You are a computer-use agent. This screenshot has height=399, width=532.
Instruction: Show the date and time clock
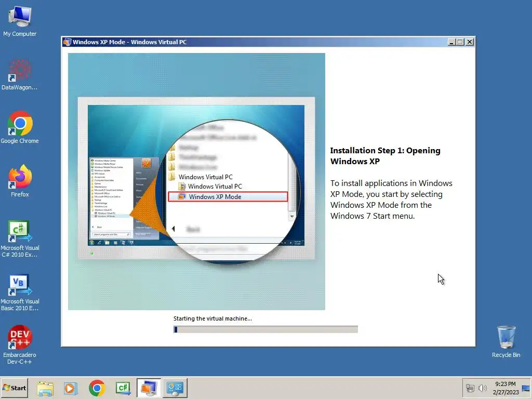click(x=506, y=388)
